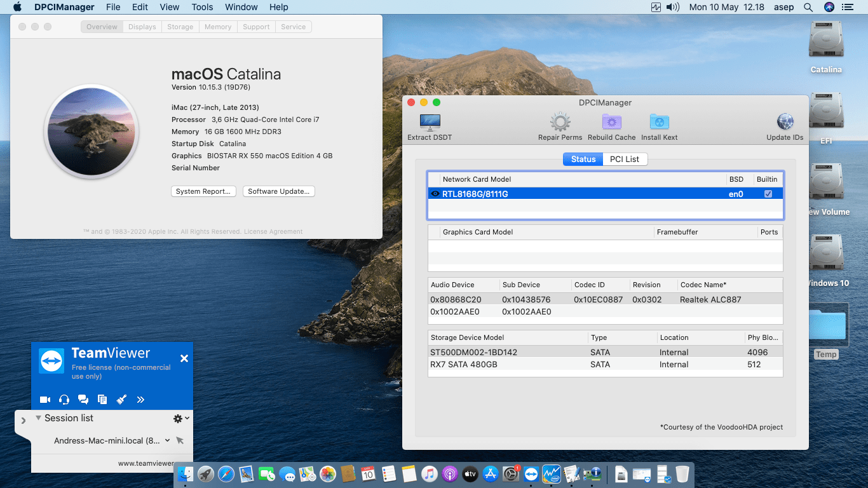Click the Software Update... button

tap(278, 191)
